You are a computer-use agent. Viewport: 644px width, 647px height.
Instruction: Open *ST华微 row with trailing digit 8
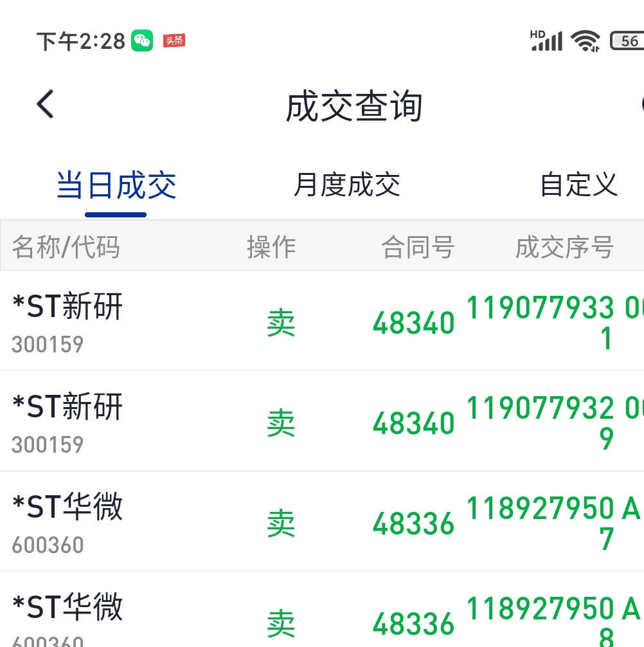[322, 610]
